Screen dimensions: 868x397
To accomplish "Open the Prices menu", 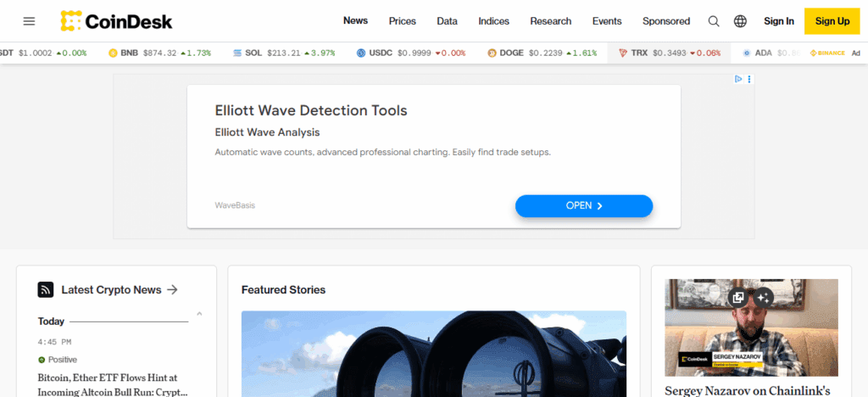I will 403,21.
